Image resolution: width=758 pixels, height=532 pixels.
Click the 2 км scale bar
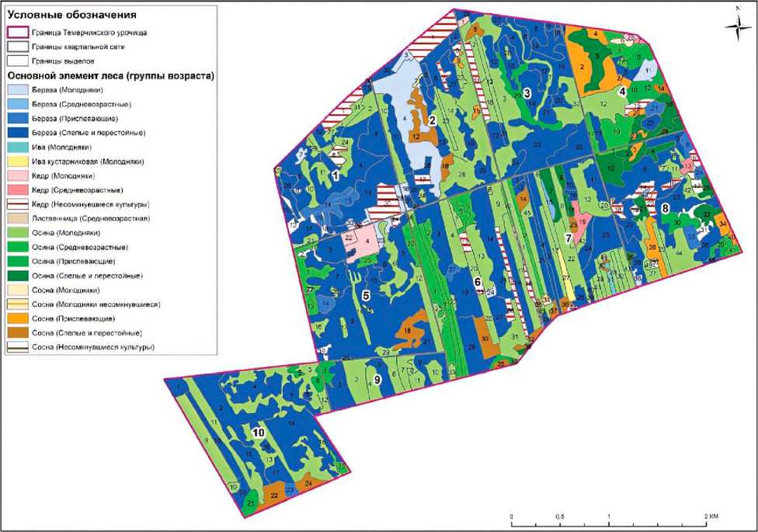tap(609, 523)
